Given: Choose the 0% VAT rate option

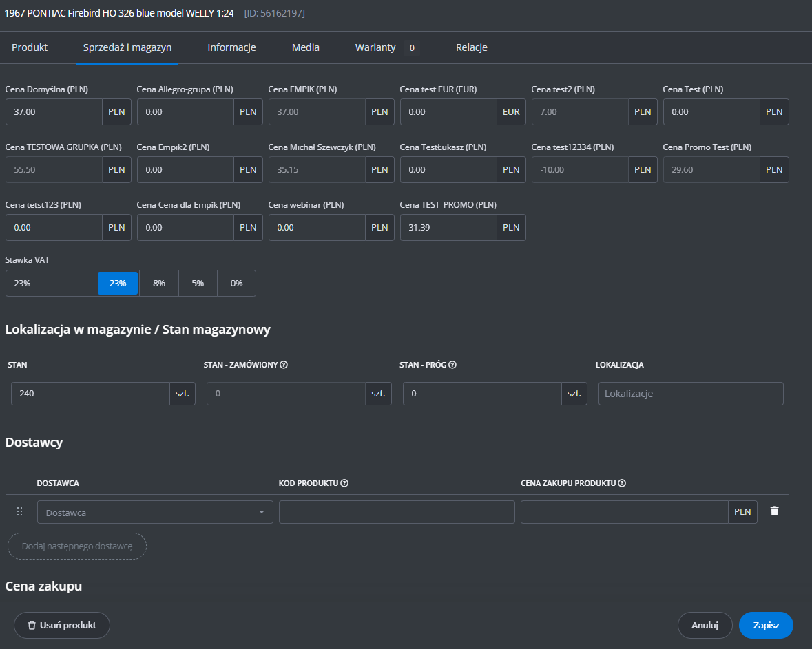Looking at the screenshot, I should (236, 284).
